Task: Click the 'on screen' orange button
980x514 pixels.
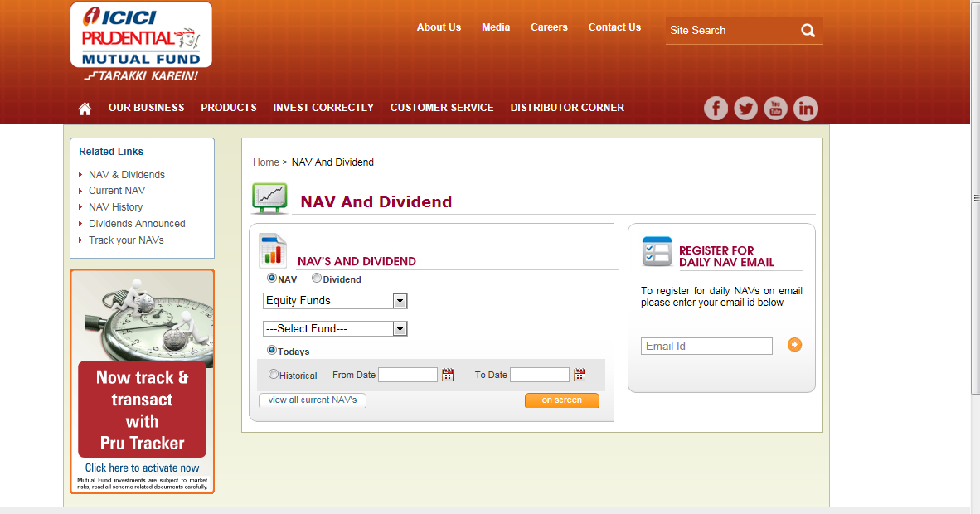Action: (562, 400)
